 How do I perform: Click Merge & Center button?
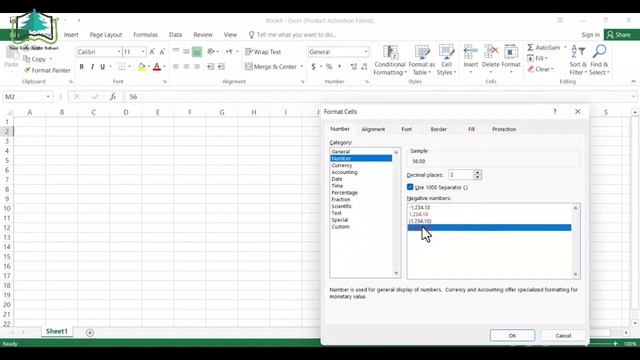pos(271,67)
